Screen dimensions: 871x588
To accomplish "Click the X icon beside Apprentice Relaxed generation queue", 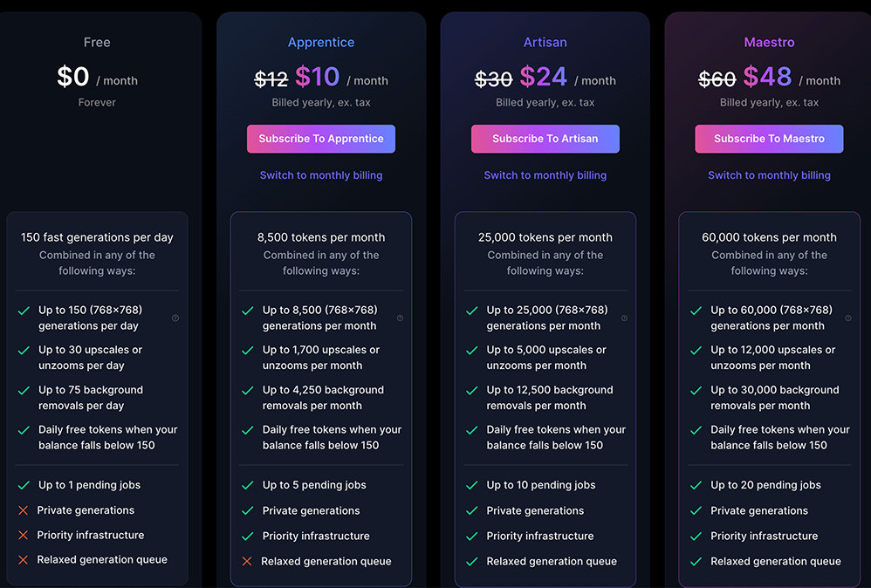I will pos(247,562).
